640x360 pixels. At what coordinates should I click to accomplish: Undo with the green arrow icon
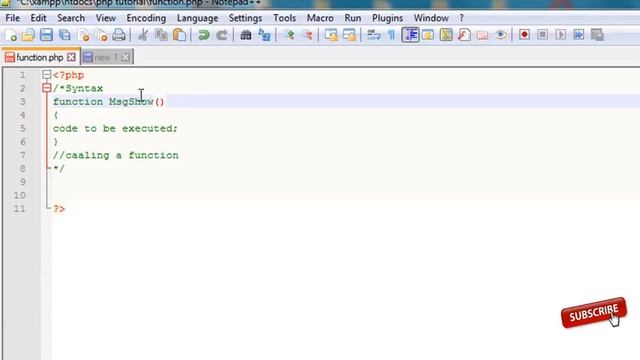pos(203,35)
